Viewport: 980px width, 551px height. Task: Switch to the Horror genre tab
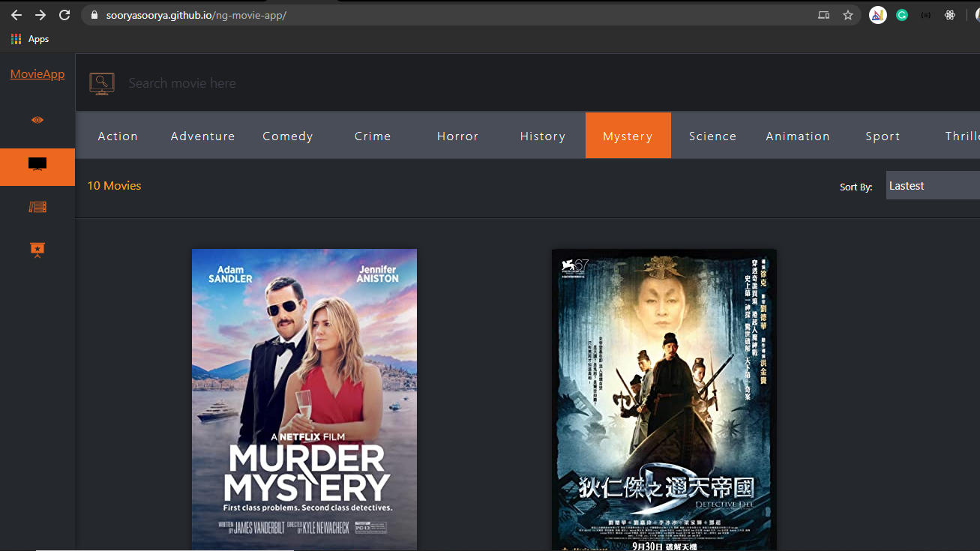pyautogui.click(x=457, y=136)
